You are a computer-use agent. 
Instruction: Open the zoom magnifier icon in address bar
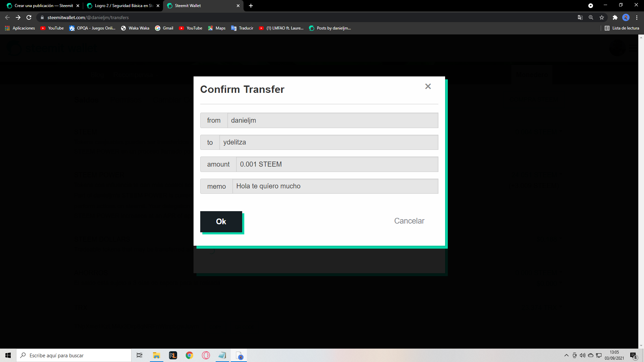point(591,17)
